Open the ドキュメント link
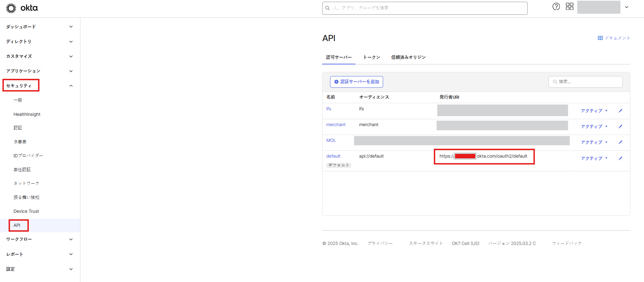Screen dimensions: 644x282 pyautogui.click(x=618, y=38)
